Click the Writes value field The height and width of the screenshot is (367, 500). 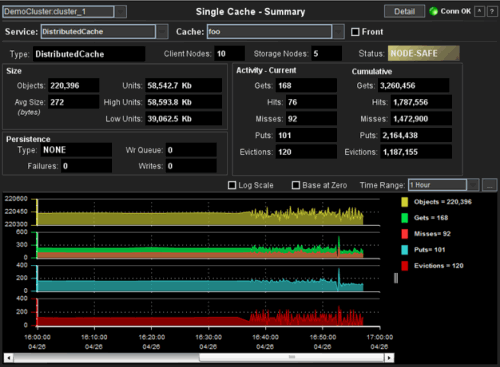click(x=191, y=166)
